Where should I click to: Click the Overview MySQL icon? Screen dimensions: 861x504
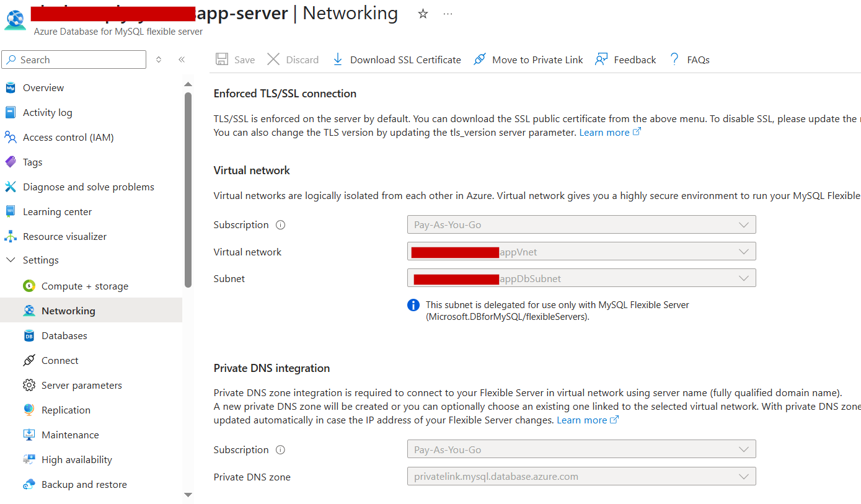click(x=11, y=88)
